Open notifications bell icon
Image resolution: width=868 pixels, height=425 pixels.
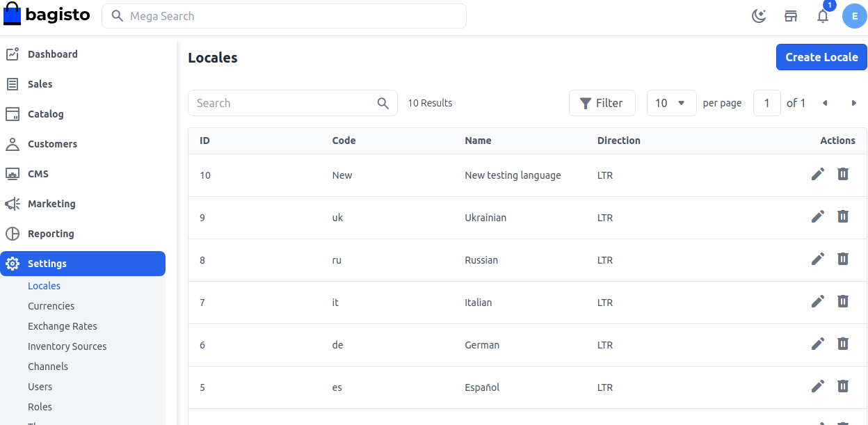click(x=823, y=16)
